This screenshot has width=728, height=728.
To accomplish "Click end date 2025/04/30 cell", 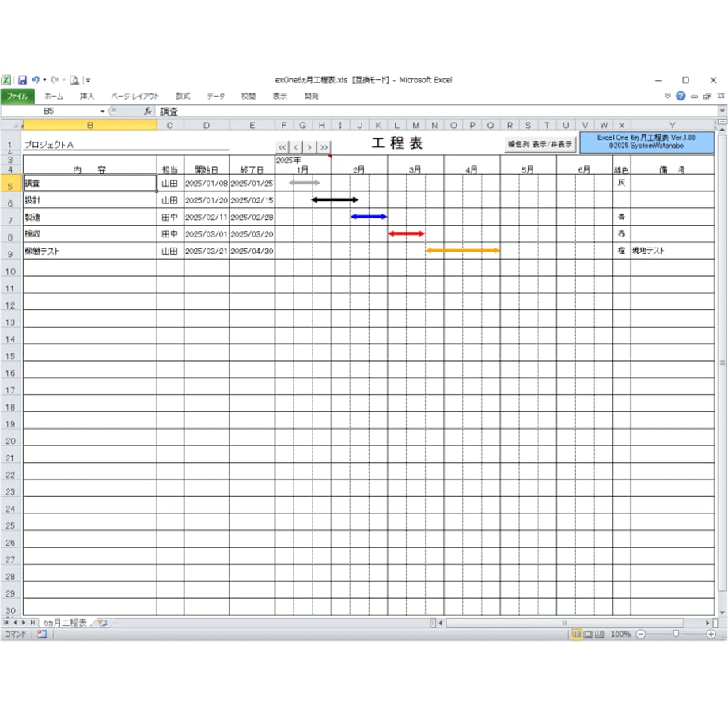I will [x=252, y=251].
